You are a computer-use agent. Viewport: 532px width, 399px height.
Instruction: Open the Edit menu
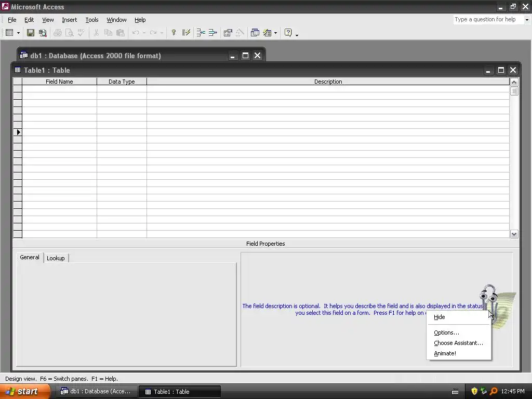[29, 20]
